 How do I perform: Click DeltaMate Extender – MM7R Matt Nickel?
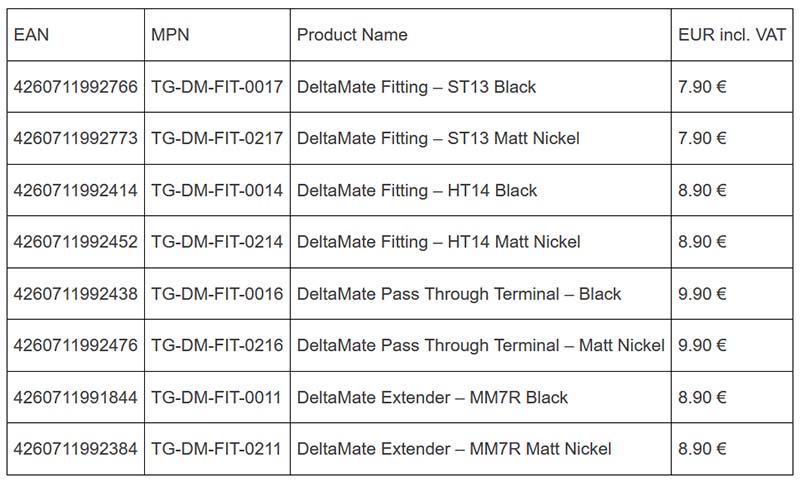click(x=454, y=449)
